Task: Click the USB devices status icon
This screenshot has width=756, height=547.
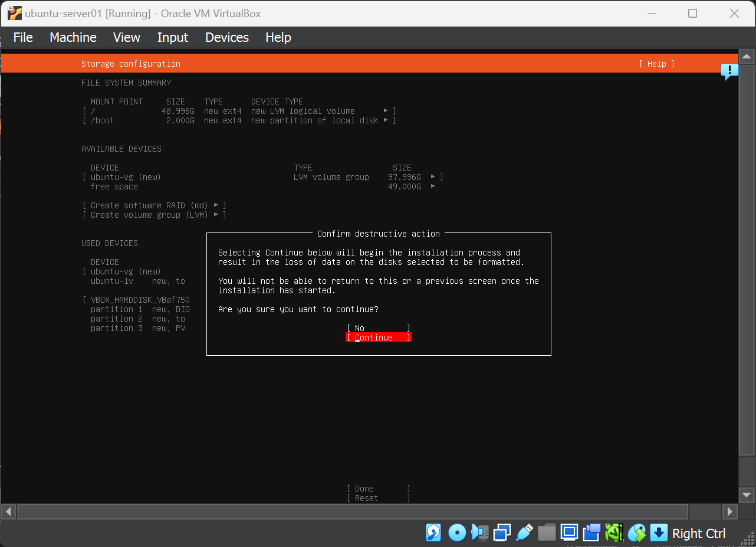Action: (524, 533)
